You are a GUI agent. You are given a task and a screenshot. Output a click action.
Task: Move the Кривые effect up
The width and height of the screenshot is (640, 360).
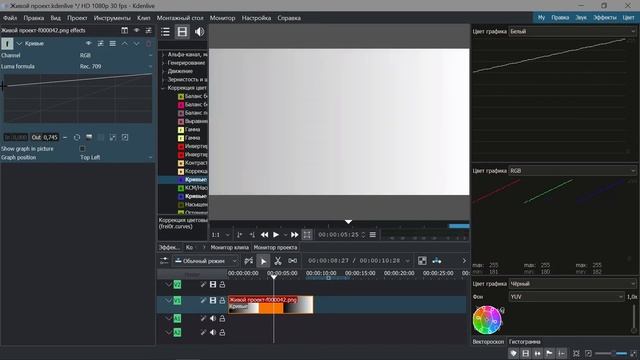pos(125,43)
